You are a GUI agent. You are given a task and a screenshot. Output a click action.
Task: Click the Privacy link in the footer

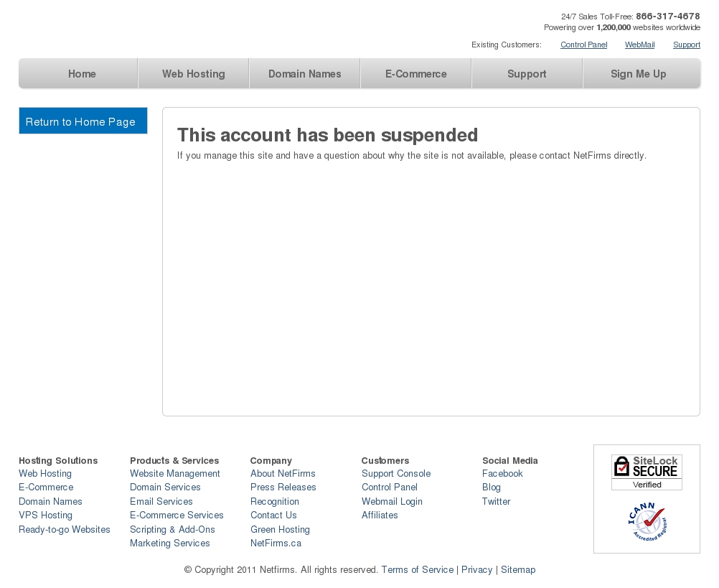[476, 569]
